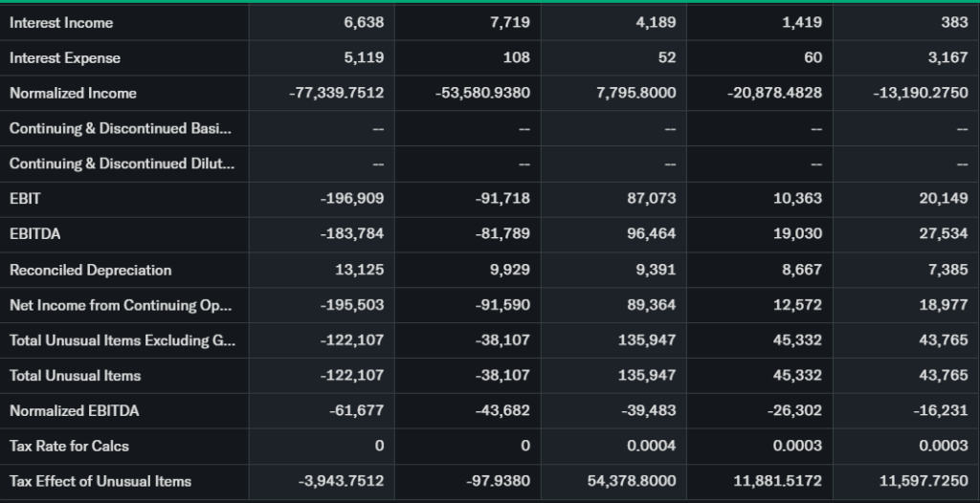Select the Interest Expense value 3,167
The image size is (980, 503).
(x=947, y=58)
